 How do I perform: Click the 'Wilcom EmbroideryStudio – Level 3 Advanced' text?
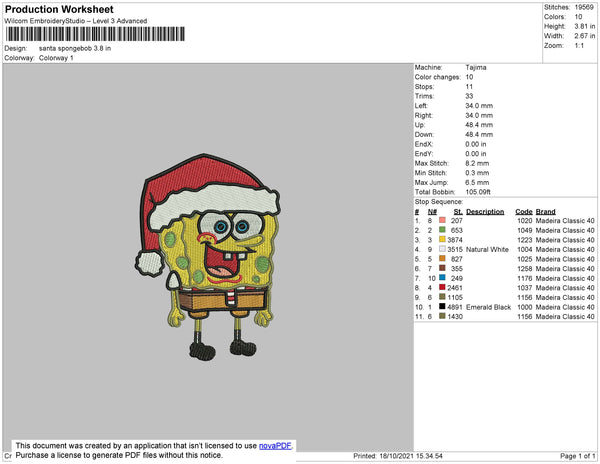[x=76, y=21]
